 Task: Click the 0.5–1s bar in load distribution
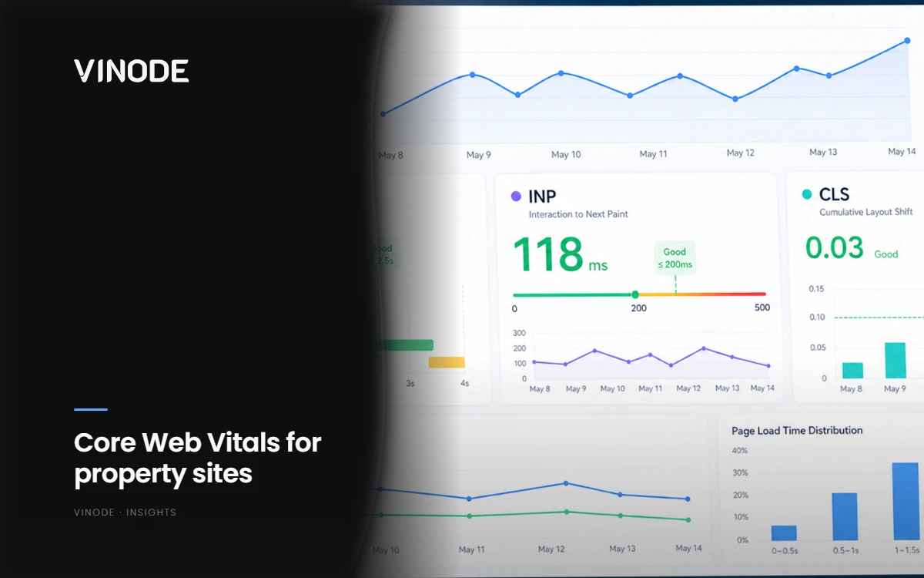[845, 517]
